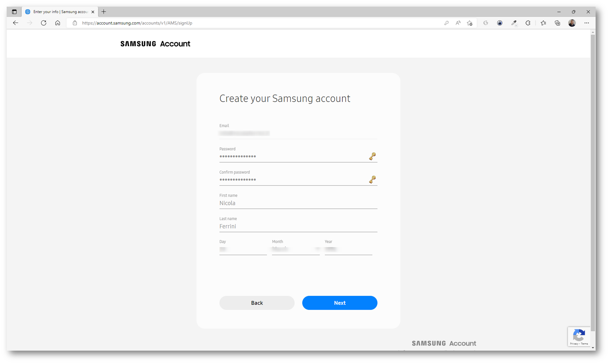The height and width of the screenshot is (364, 609).
Task: Open the browser profile avatar
Action: tap(572, 23)
